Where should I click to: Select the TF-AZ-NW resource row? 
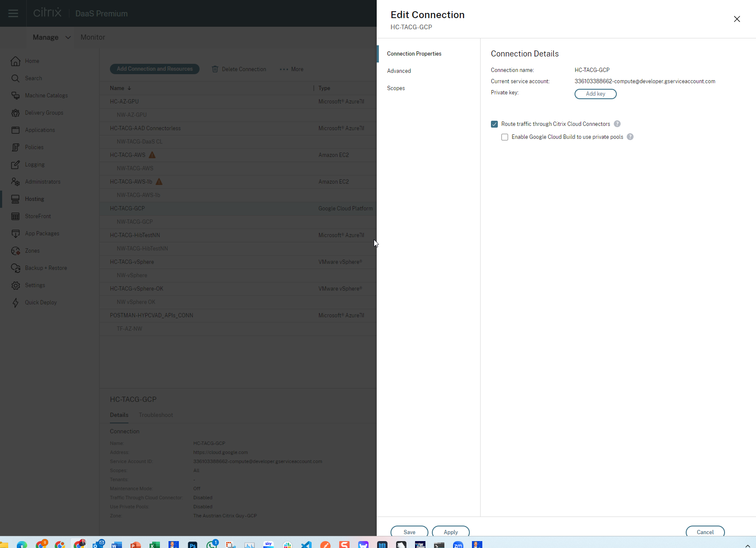pos(238,329)
